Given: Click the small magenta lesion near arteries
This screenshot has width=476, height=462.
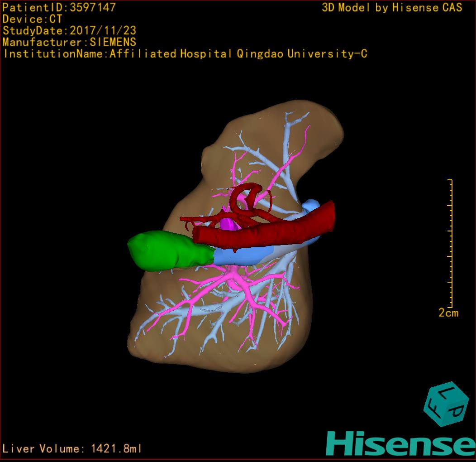Looking at the screenshot, I should [228, 224].
